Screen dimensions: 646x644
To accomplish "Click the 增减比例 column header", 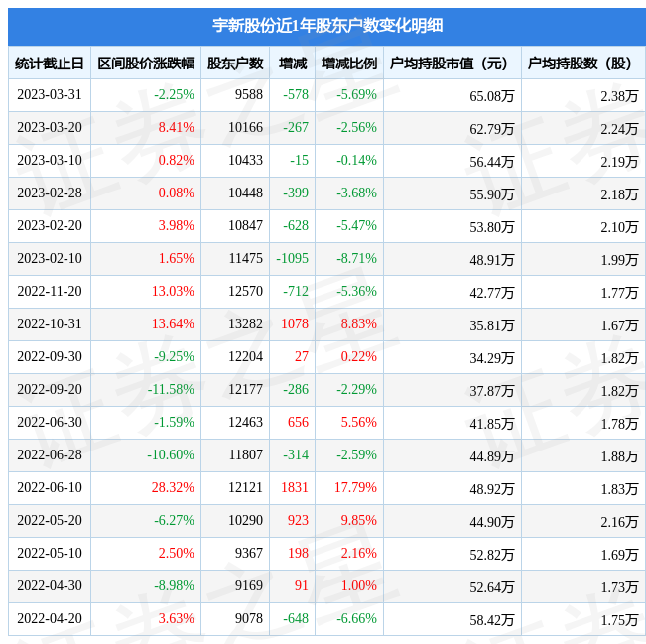I will coord(349,64).
